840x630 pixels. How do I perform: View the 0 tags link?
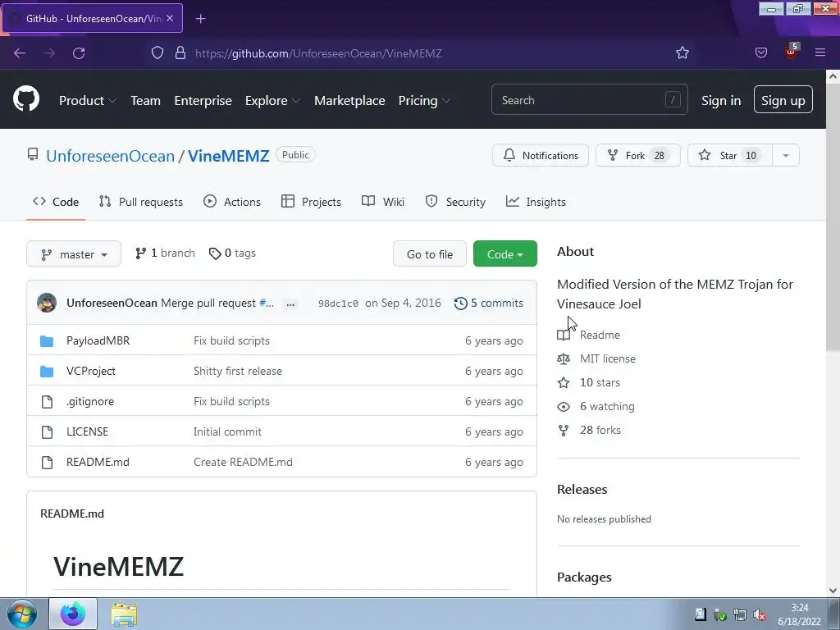click(x=232, y=253)
